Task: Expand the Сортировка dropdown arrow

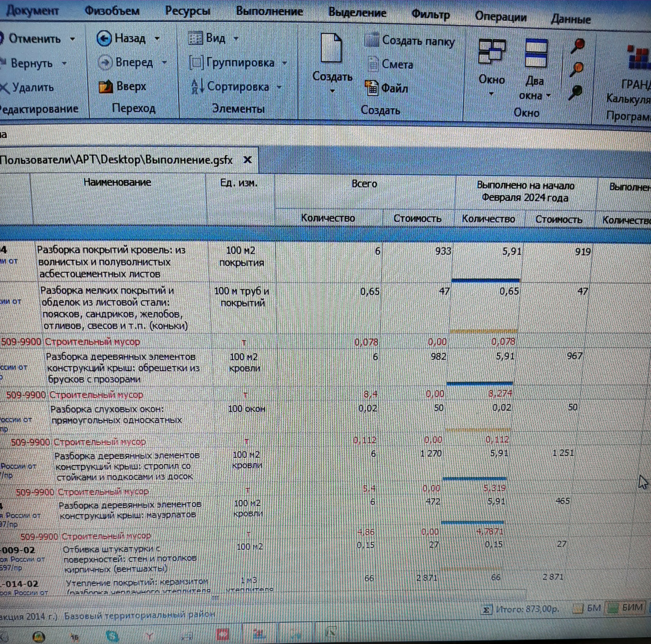Action: tap(279, 87)
